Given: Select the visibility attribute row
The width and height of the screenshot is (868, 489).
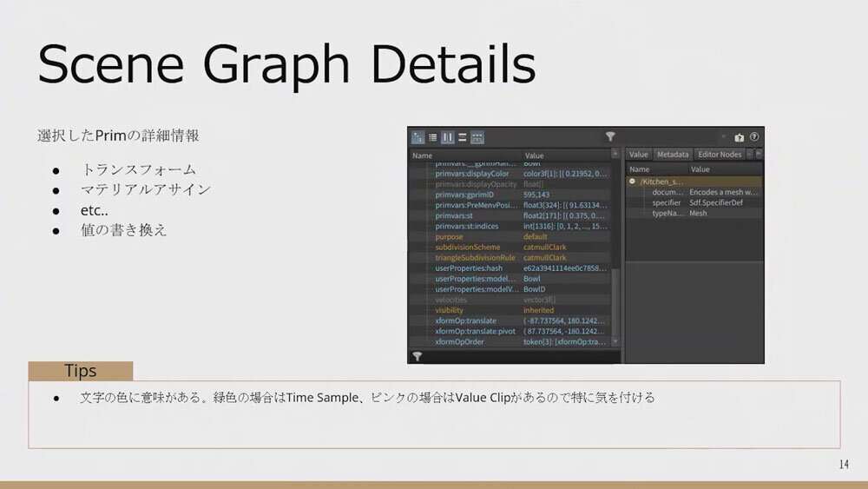Looking at the screenshot, I should coord(450,310).
